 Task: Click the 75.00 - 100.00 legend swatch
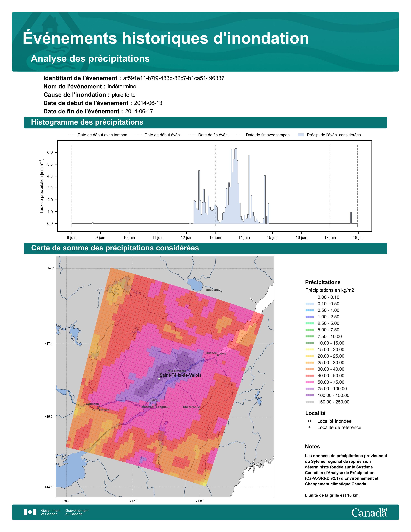(x=310, y=389)
